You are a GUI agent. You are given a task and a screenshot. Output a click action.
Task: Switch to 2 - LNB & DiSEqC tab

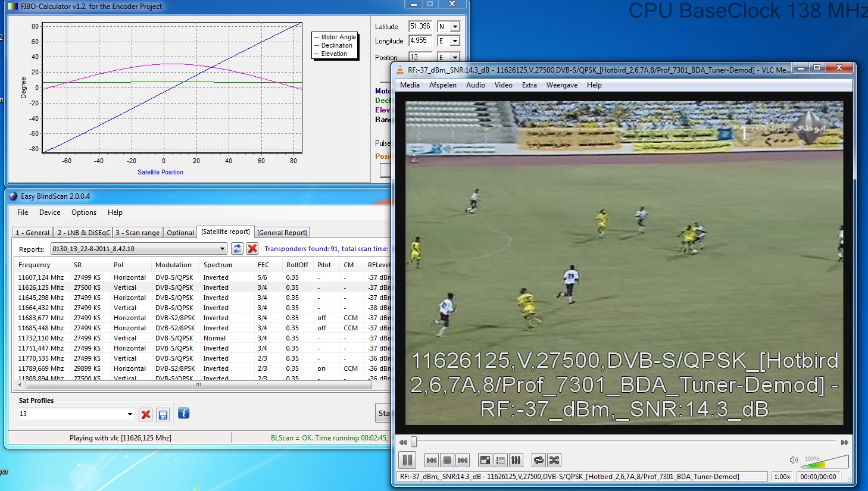tap(83, 233)
